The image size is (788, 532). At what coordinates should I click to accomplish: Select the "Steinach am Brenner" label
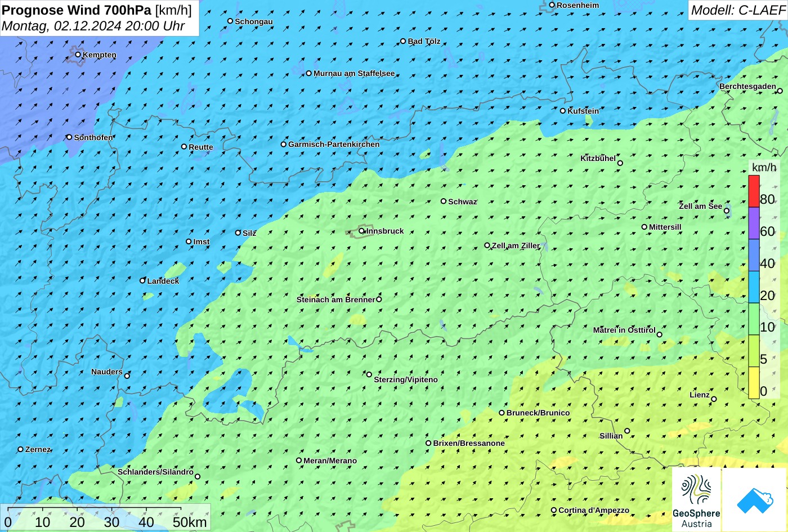coord(335,299)
